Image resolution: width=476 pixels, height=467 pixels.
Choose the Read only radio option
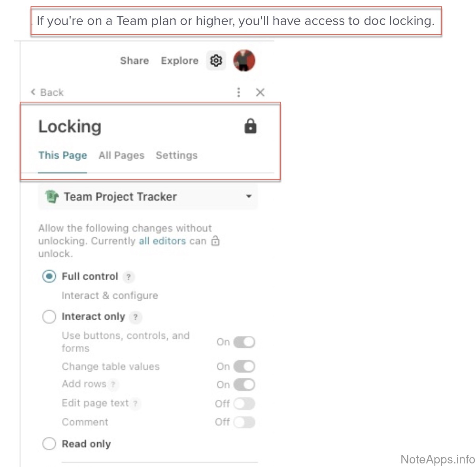pyautogui.click(x=49, y=444)
